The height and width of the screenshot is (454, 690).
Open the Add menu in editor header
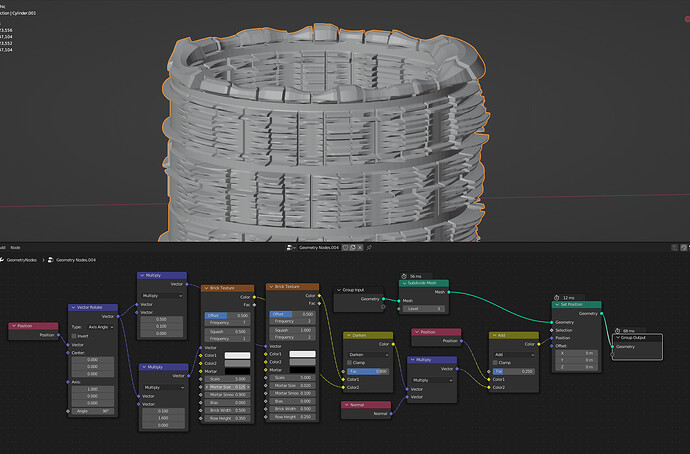coord(2,248)
